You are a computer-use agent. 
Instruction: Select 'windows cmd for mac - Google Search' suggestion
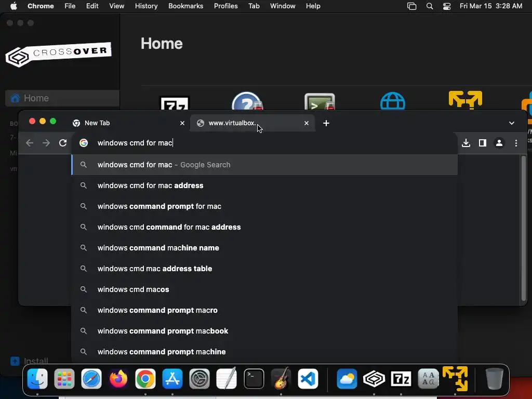[x=264, y=165]
